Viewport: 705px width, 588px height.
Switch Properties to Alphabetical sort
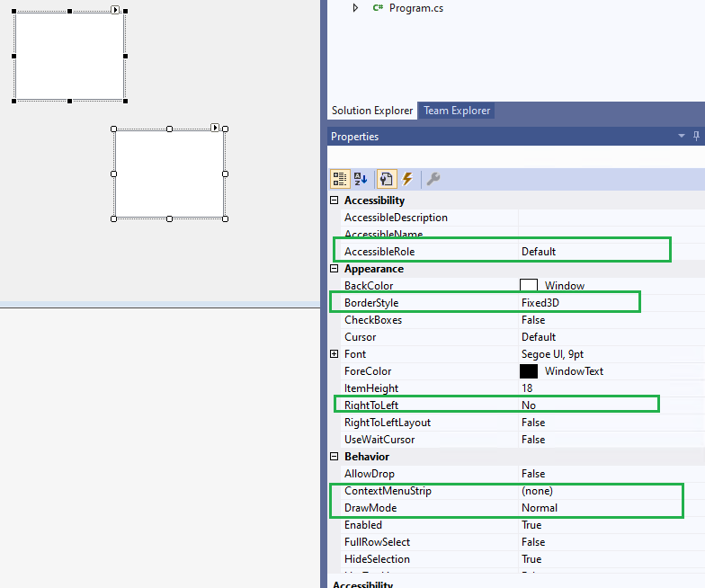(361, 179)
